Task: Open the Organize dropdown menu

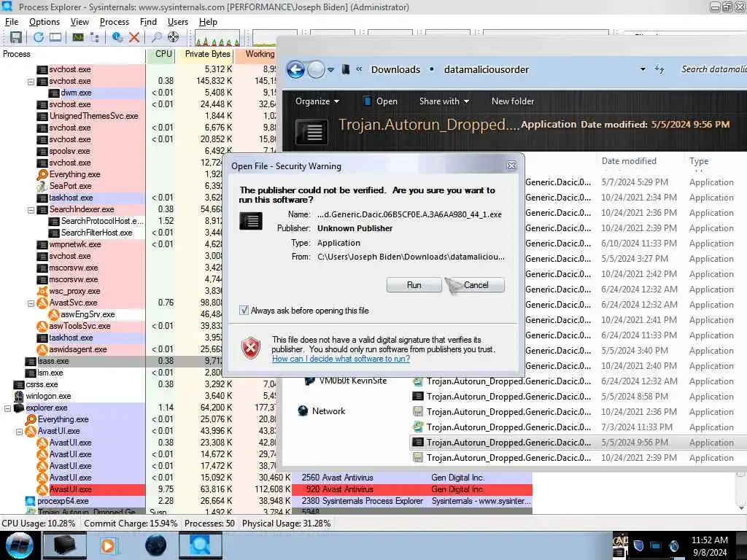Action: tap(317, 101)
